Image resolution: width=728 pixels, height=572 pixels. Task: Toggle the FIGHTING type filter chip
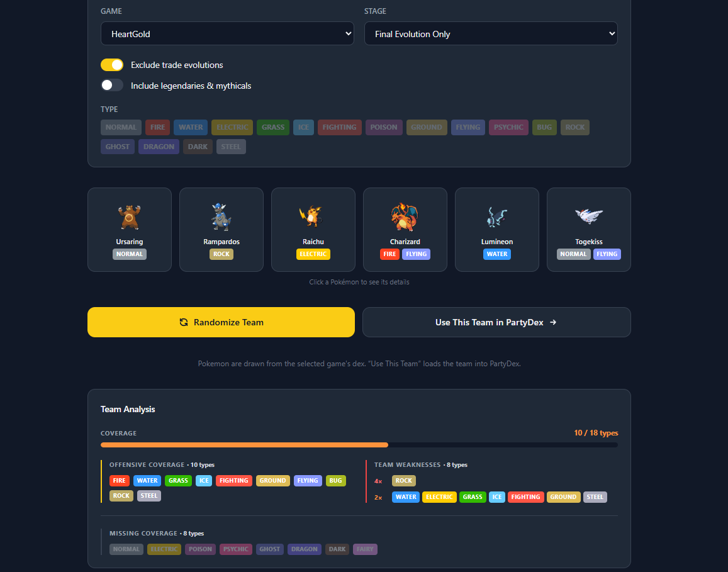[339, 127]
